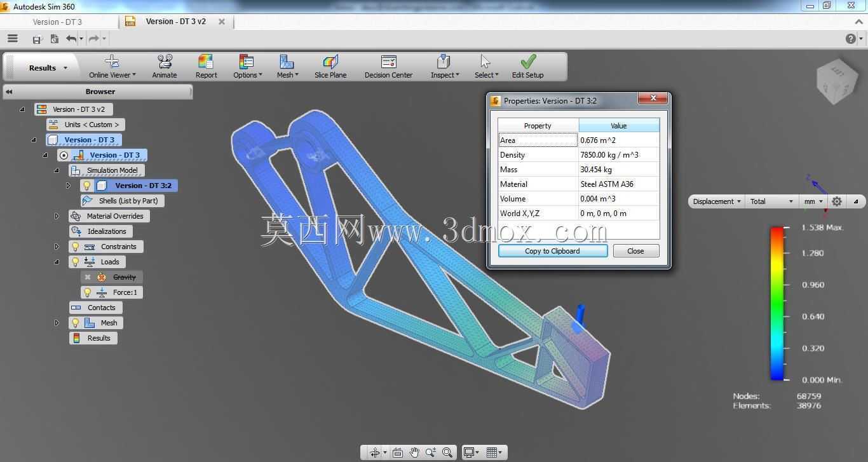Select the active study radio button for Version - DT 3

[64, 155]
